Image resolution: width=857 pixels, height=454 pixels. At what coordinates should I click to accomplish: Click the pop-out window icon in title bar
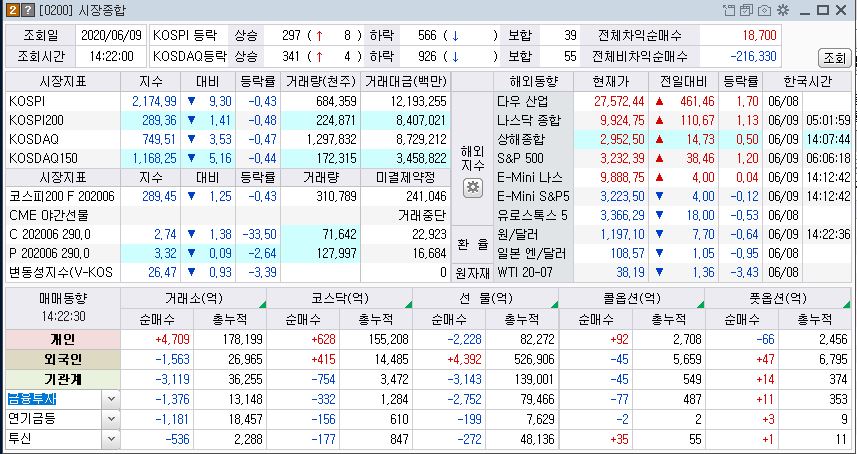[x=729, y=10]
